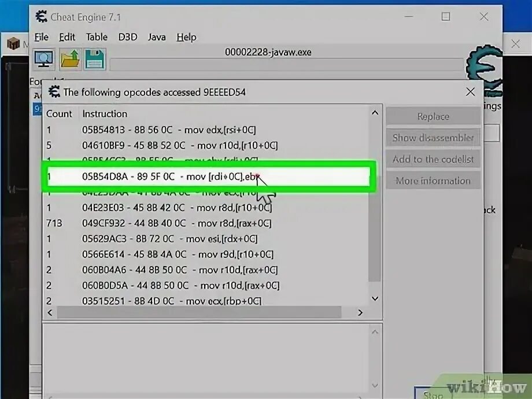Click the Instruction column header
Screen dimensions: 532x399
click(x=105, y=114)
